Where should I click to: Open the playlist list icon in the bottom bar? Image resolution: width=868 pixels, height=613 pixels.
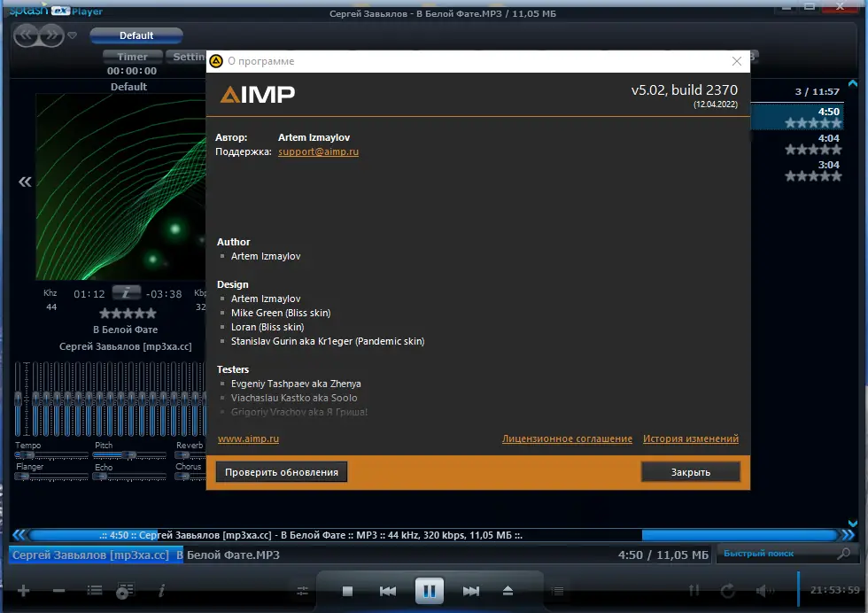pos(95,591)
